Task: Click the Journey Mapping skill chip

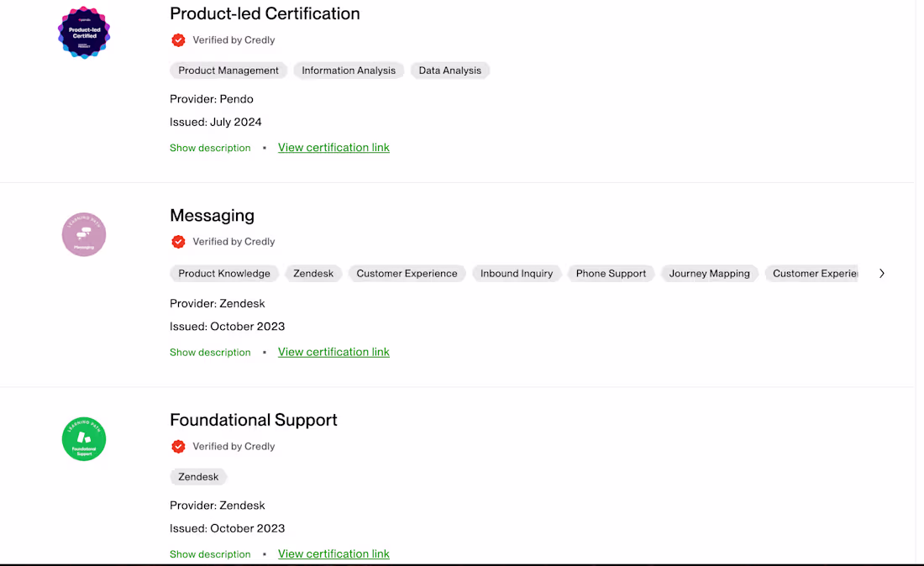Action: [709, 273]
